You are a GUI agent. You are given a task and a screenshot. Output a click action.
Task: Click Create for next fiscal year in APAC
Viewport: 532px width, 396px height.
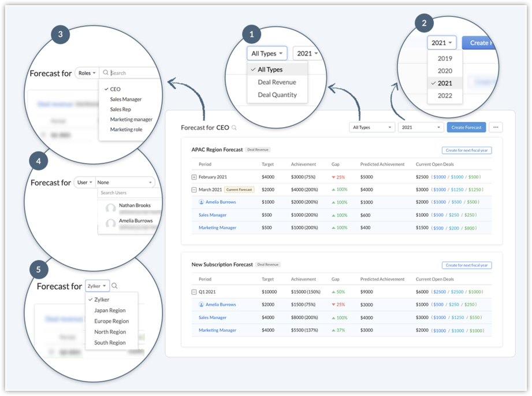pyautogui.click(x=467, y=150)
